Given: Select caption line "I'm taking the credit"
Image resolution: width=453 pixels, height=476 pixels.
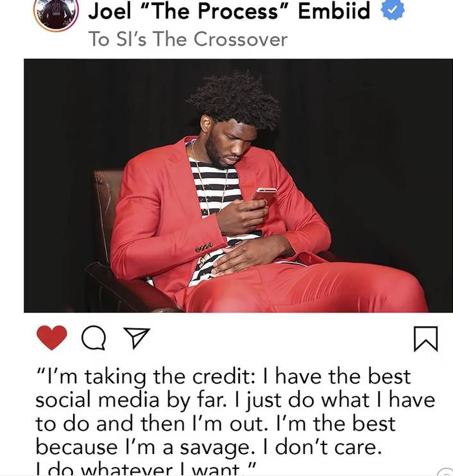Looking at the screenshot, I should 145,377.
